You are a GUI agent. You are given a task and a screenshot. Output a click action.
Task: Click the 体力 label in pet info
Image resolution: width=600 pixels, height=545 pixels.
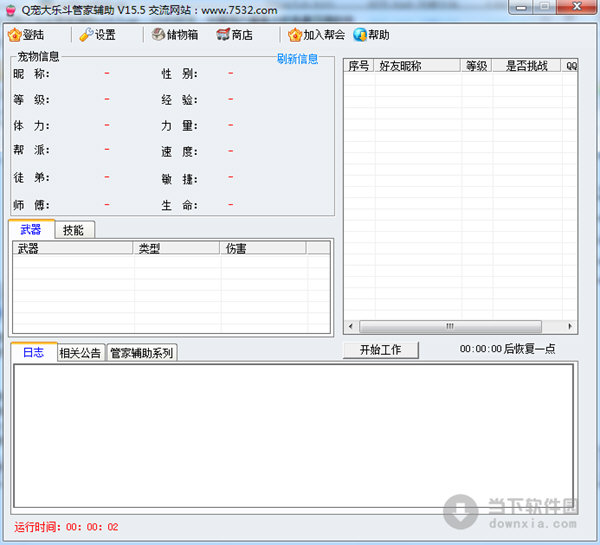click(31, 126)
